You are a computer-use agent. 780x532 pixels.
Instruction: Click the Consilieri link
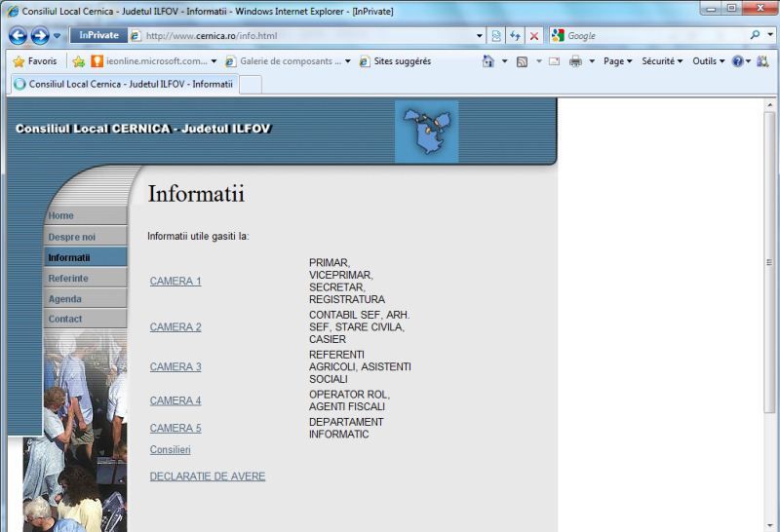click(x=171, y=450)
